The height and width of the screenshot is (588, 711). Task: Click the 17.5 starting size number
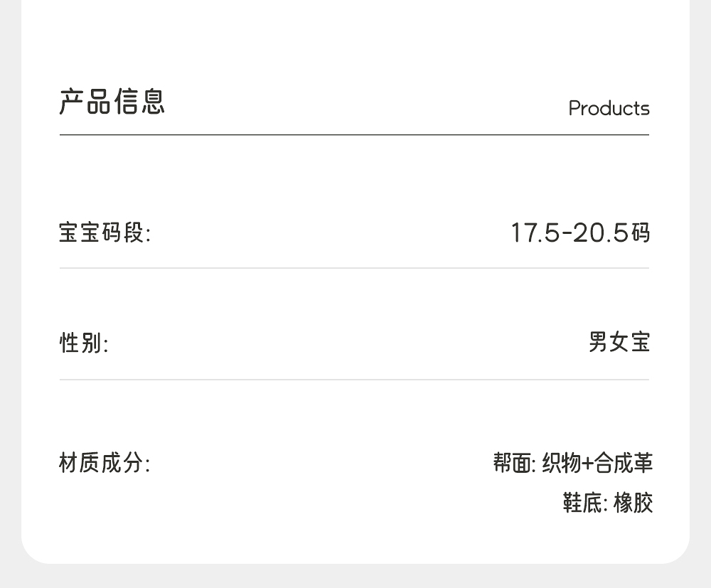click(x=535, y=232)
